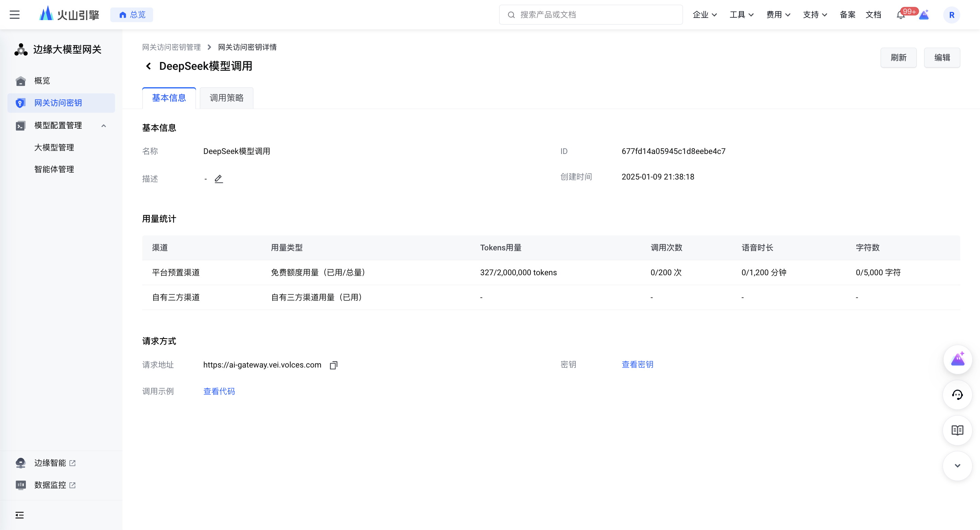980x530 pixels.
Task: Collapse the floating buttons with down chevron
Action: (957, 466)
